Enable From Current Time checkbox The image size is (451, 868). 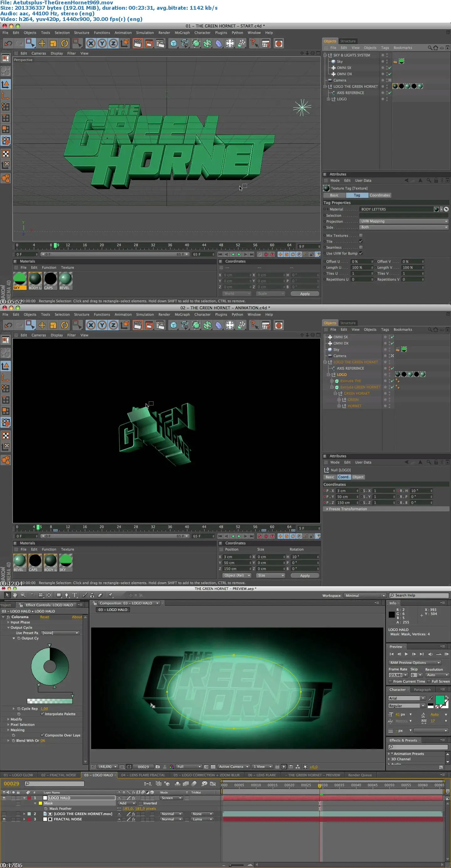390,681
